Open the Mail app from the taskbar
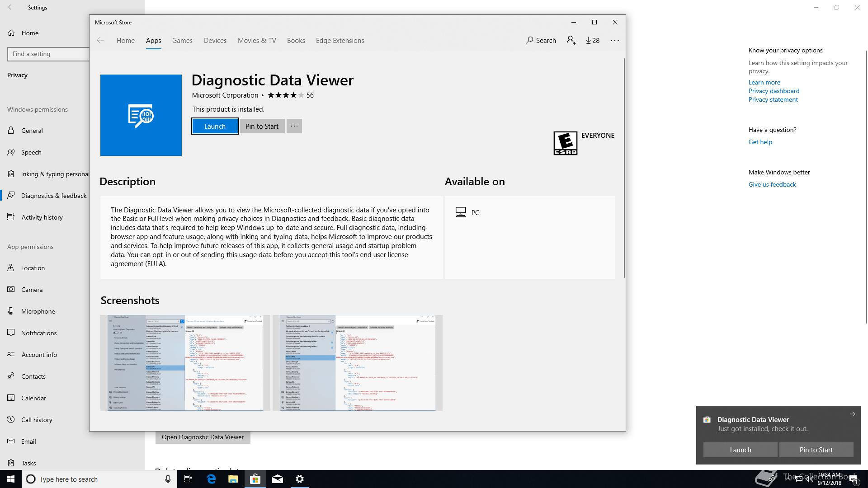 point(278,479)
